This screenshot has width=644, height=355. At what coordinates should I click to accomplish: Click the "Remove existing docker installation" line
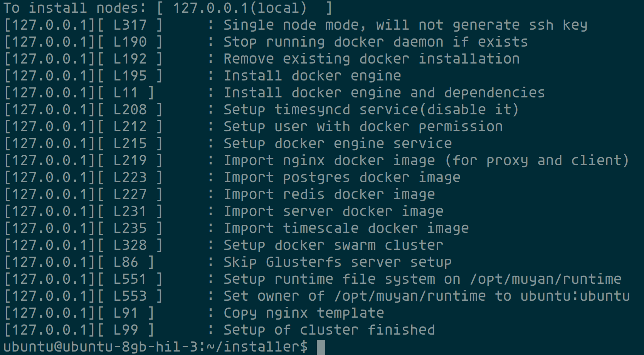(x=372, y=59)
